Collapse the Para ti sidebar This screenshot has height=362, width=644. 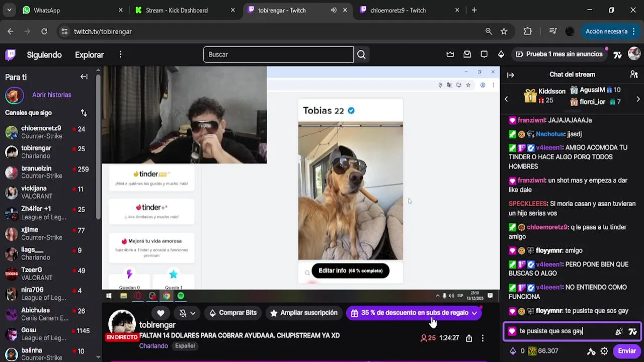[x=84, y=77]
